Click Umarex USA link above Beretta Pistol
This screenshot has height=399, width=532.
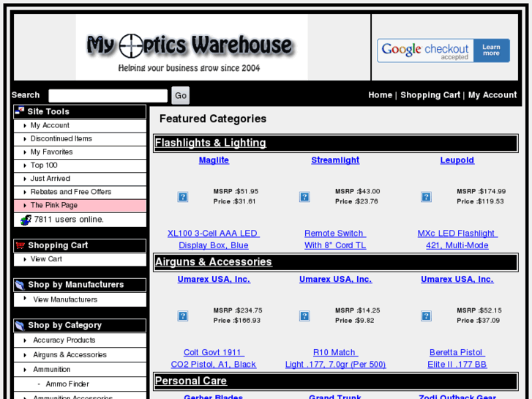tap(457, 279)
